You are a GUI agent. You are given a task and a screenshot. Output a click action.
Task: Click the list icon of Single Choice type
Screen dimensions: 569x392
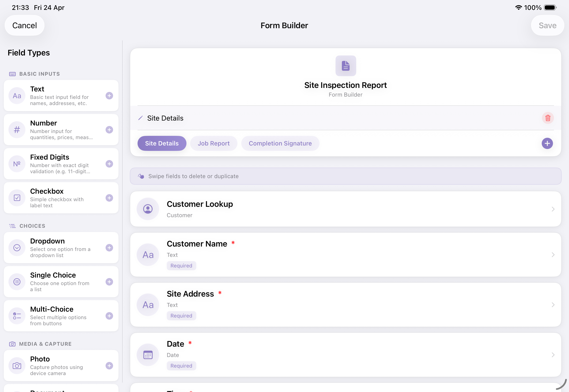[17, 282]
